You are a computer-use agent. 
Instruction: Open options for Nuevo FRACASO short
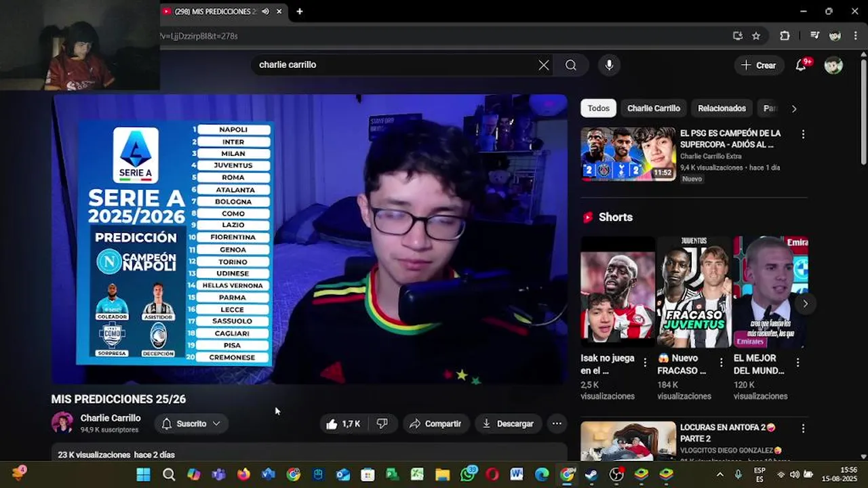722,363
